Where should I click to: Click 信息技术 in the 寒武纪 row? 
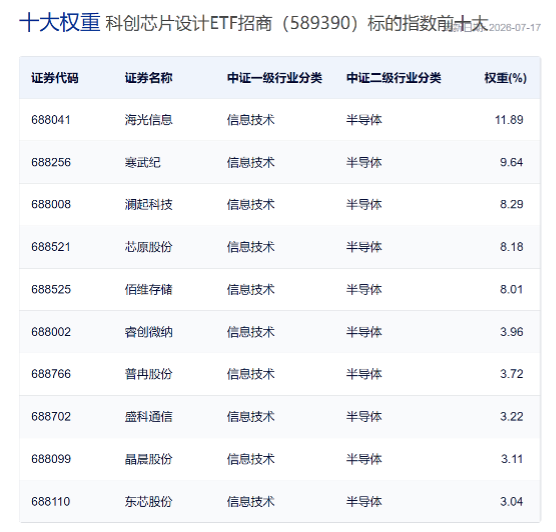pyautogui.click(x=251, y=162)
